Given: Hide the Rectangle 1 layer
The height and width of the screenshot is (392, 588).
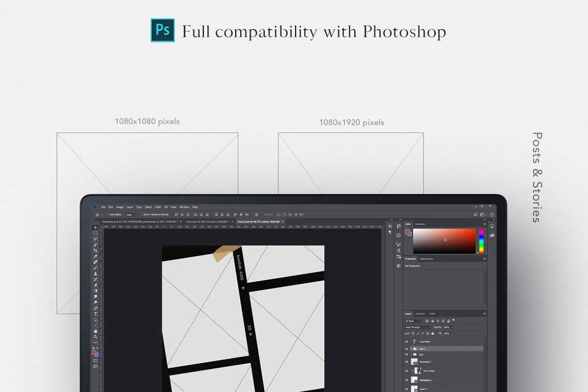Looking at the screenshot, I should 407,380.
